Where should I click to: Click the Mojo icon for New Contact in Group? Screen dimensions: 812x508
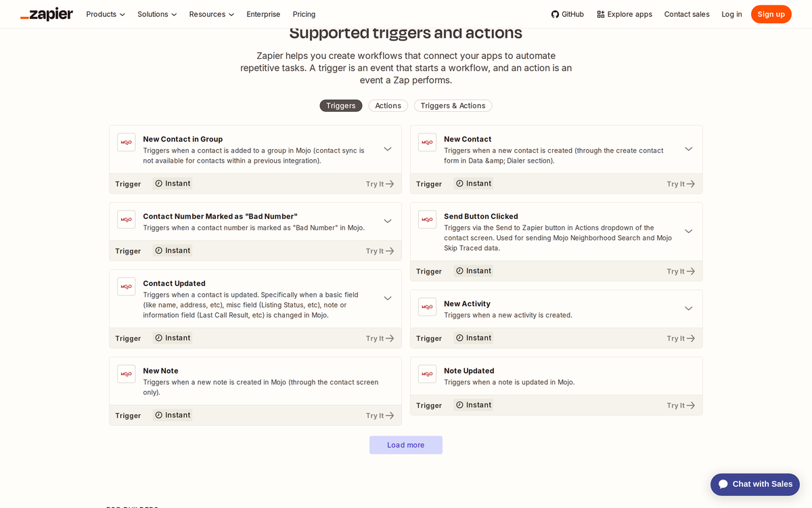(x=126, y=142)
